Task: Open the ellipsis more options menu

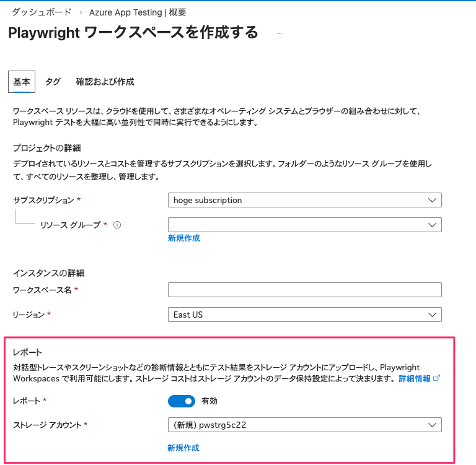Action: point(279,33)
